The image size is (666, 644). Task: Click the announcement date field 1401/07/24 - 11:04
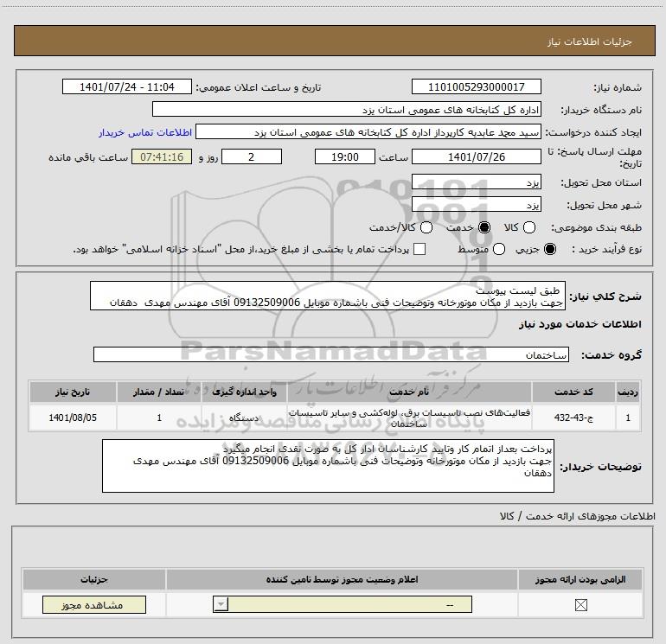tap(127, 87)
